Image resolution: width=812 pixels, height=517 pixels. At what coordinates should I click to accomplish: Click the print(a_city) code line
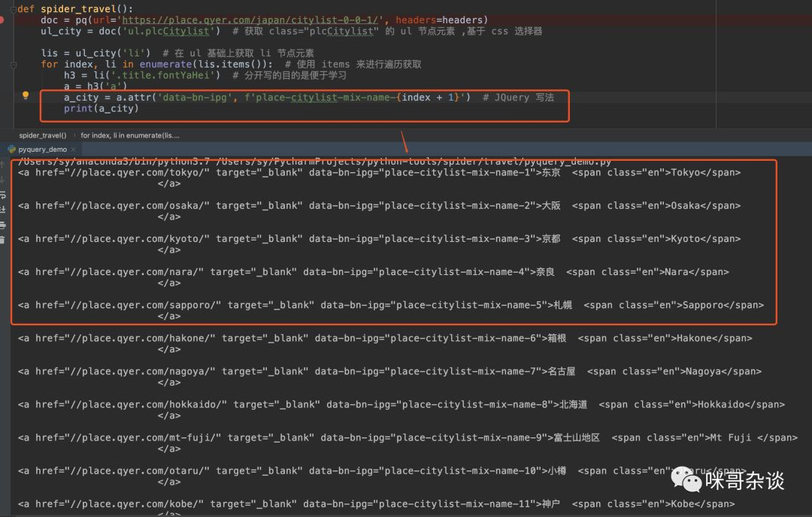point(101,109)
